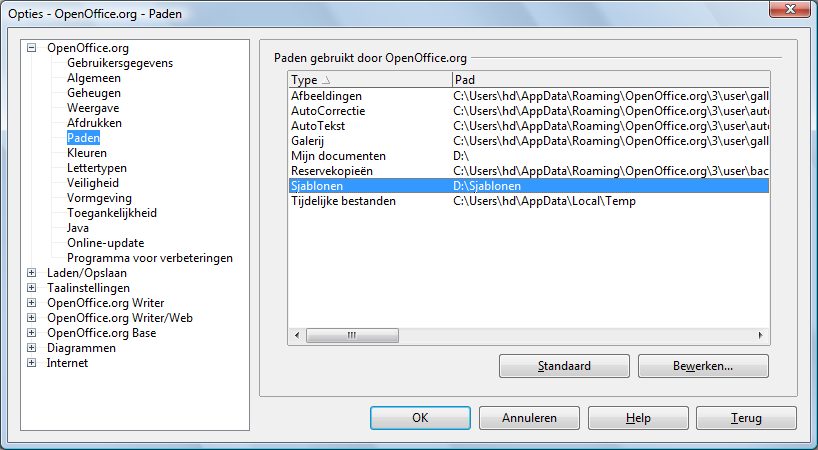Open the Kleuren settings page
Viewport: 818px width, 450px height.
[x=87, y=153]
